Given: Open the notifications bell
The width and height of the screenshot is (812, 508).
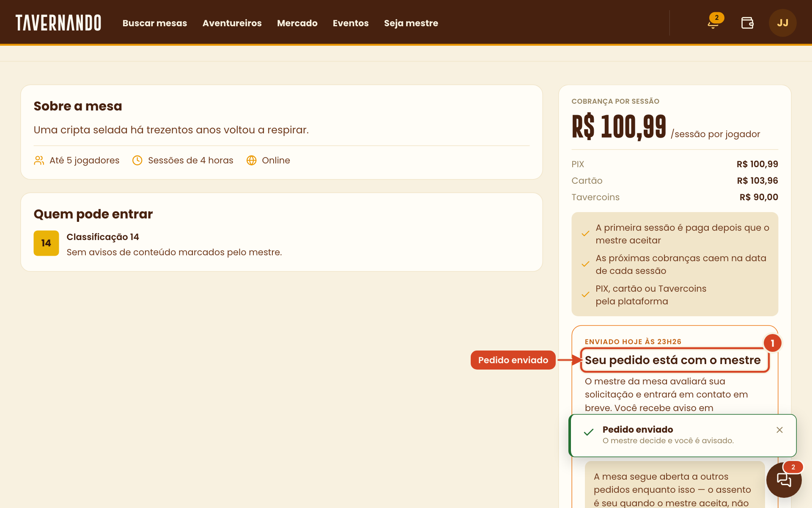Looking at the screenshot, I should pos(713,23).
